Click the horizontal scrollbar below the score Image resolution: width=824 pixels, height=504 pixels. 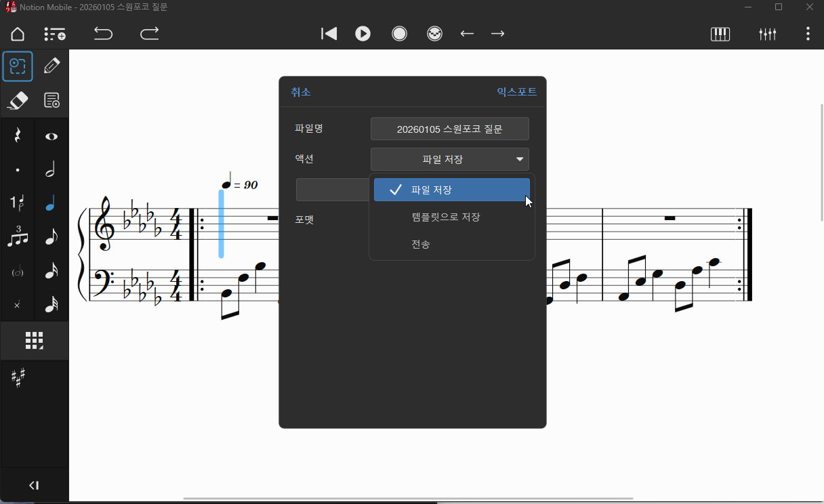(408, 499)
